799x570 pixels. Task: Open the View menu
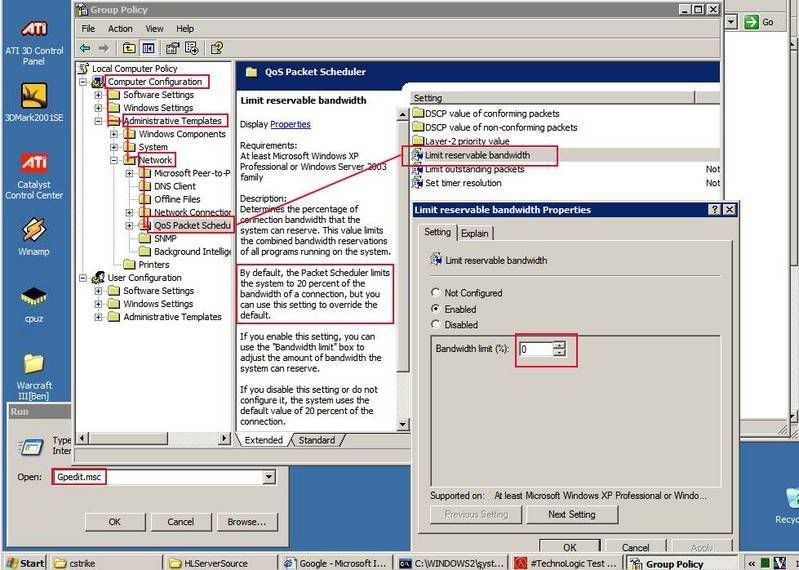[154, 29]
